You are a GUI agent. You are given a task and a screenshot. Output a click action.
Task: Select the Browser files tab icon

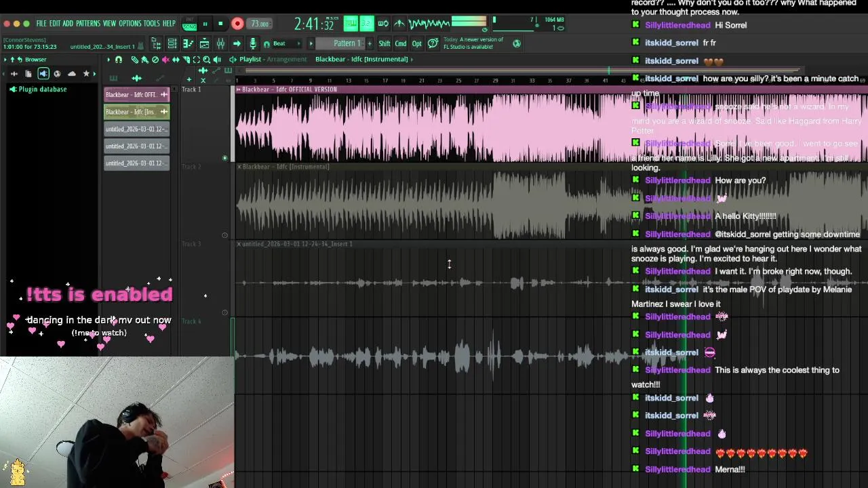coord(28,74)
